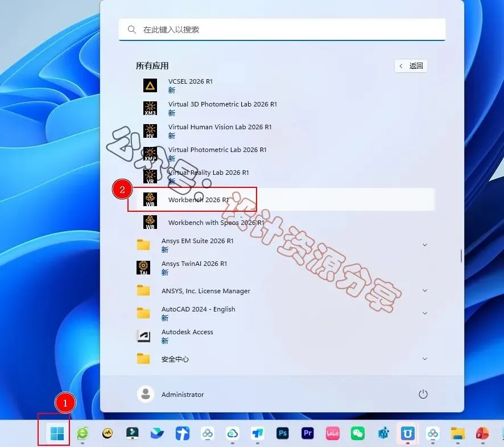504x447 pixels.
Task: Open the blue bird taskbar app
Action: (x=157, y=433)
